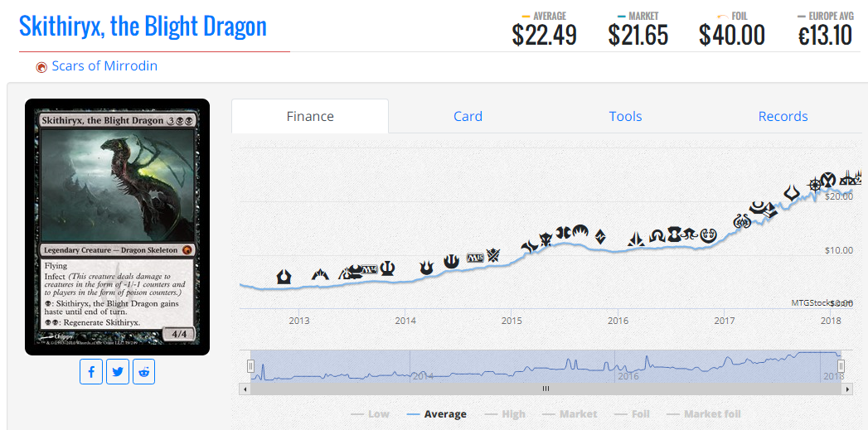Click the M15 core set marker
Viewport: 868px width, 430px height.
476,258
